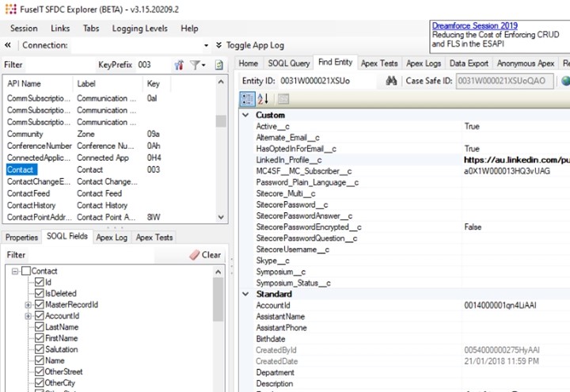This screenshot has width=570, height=392.
Task: Click the green document refresh icon
Action: pyautogui.click(x=218, y=65)
